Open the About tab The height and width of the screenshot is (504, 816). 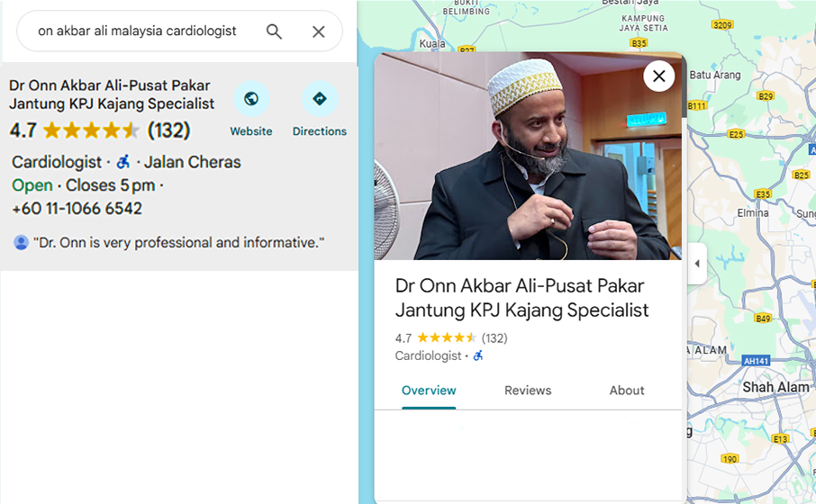click(x=627, y=391)
